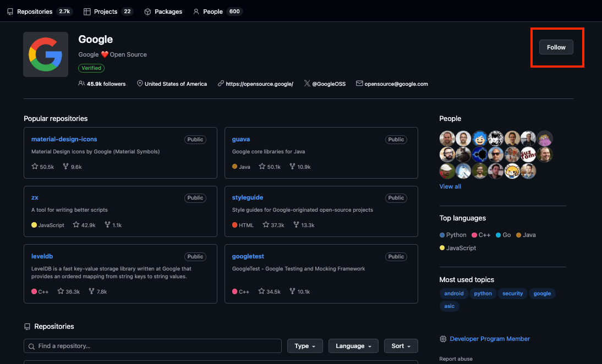Screen dimensions: 602x364
Task: Click styleguide's fork icon with 13.3k
Action: 296,225
